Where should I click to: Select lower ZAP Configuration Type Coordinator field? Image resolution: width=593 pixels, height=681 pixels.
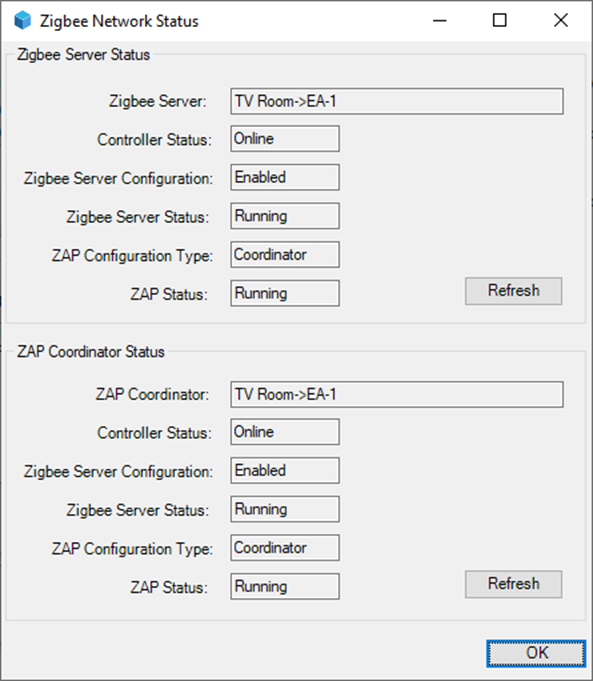click(285, 548)
